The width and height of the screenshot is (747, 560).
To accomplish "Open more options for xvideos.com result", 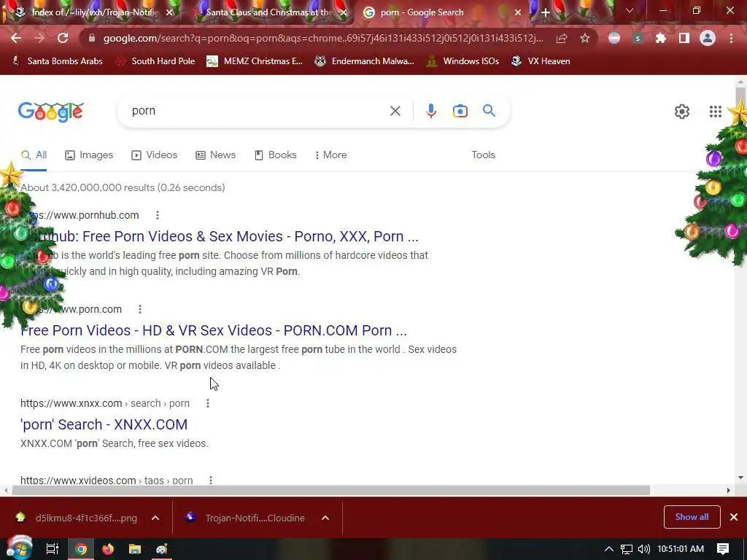I will tap(211, 480).
